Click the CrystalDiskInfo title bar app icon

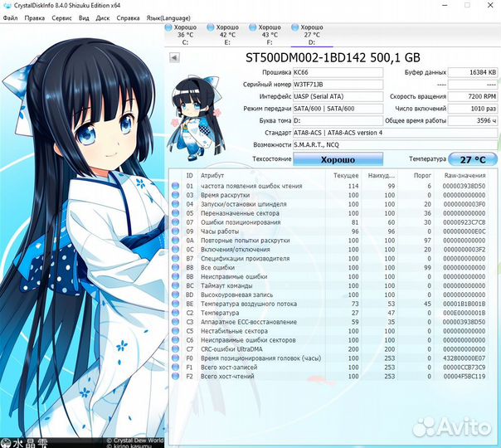click(x=7, y=6)
